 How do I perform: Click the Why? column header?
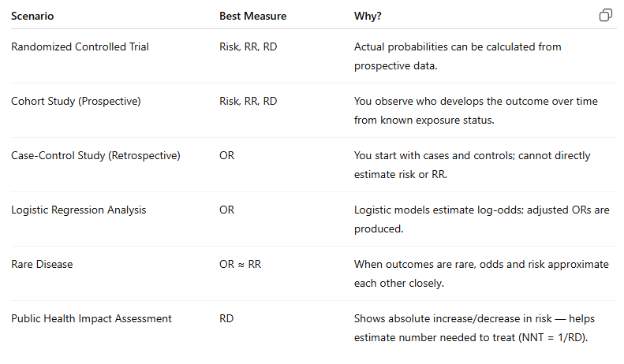click(368, 16)
